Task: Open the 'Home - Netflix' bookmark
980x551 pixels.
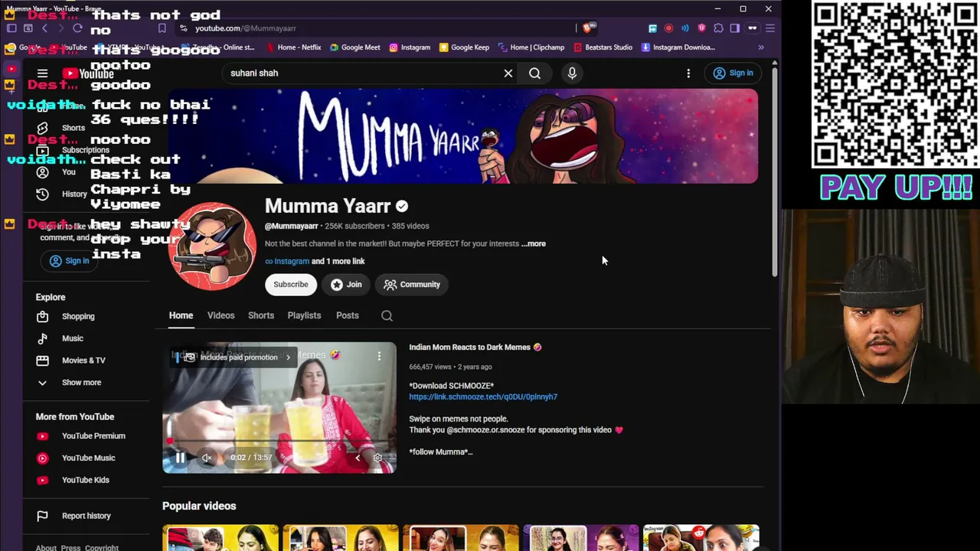Action: point(293,47)
